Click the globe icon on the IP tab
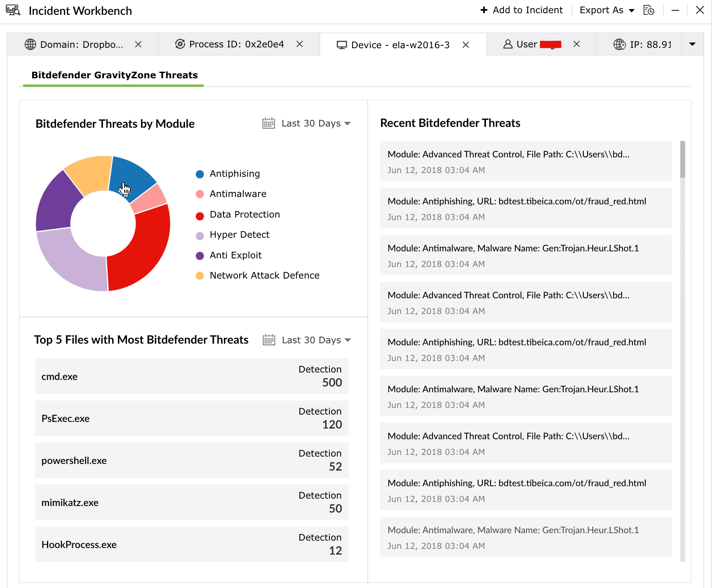712x588 pixels. (620, 44)
